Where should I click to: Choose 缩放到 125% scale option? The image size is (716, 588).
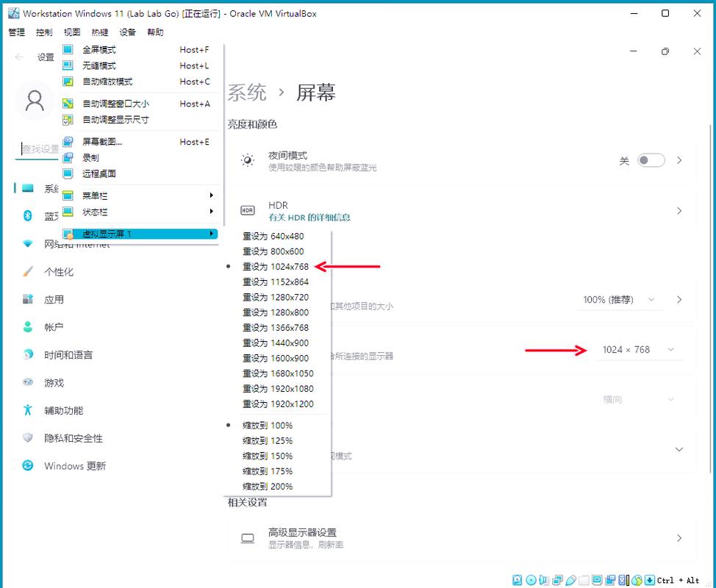click(x=268, y=440)
